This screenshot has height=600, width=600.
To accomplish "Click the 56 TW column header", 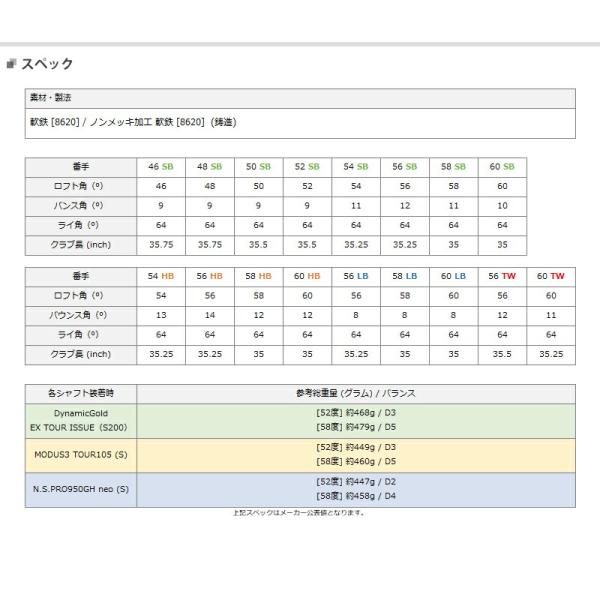I will (x=502, y=275).
